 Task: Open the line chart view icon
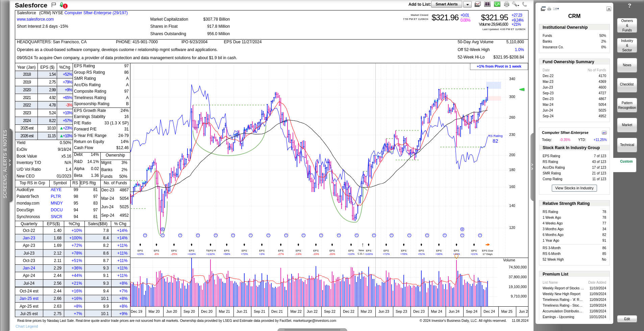tap(478, 4)
